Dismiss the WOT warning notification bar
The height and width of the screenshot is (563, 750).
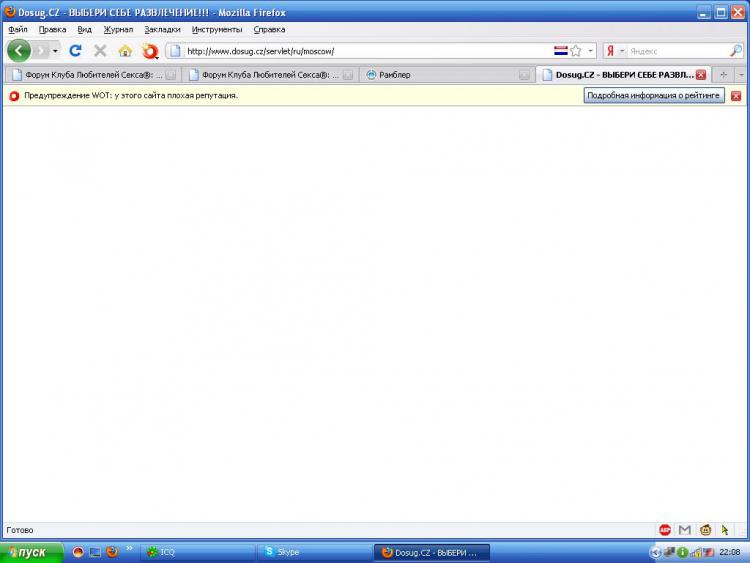click(736, 96)
